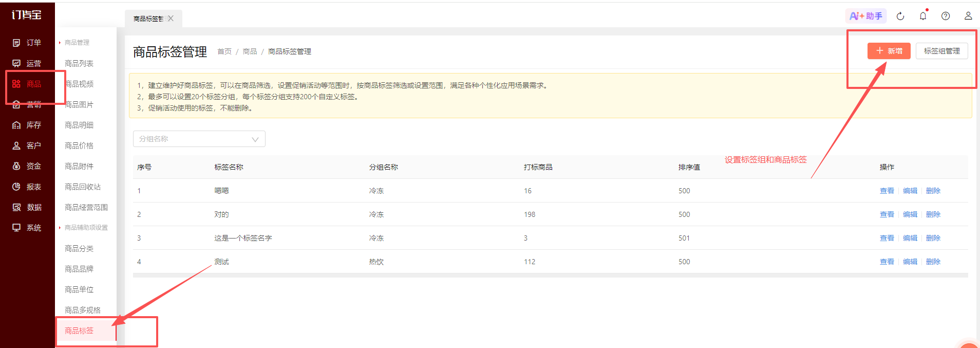Image resolution: width=980 pixels, height=348 pixels.
Task: Click 删除 for the 测试 tag
Action: 933,262
